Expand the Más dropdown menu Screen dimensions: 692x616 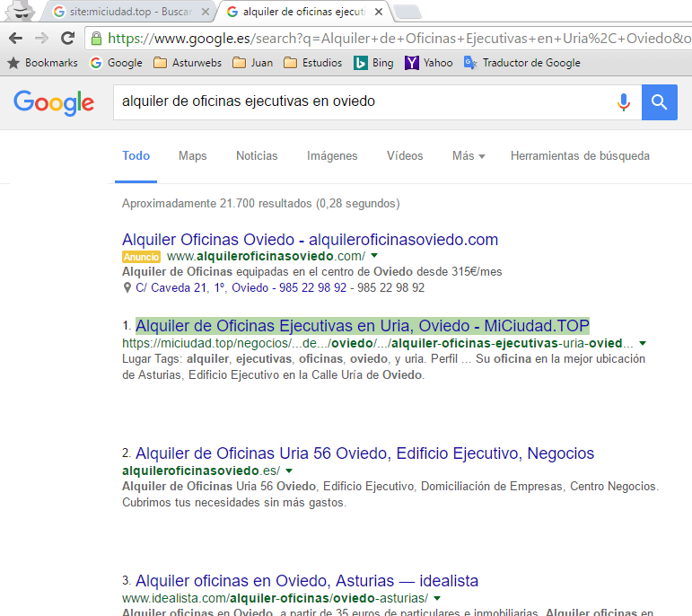[x=469, y=156]
